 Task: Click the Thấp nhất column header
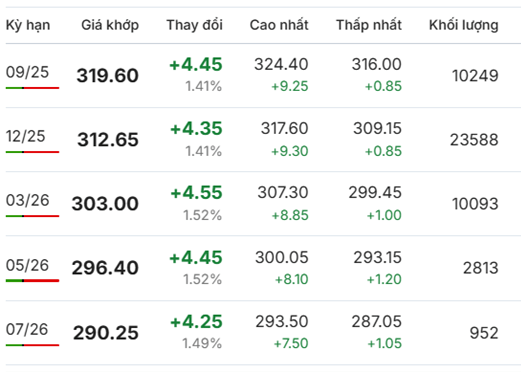(369, 25)
